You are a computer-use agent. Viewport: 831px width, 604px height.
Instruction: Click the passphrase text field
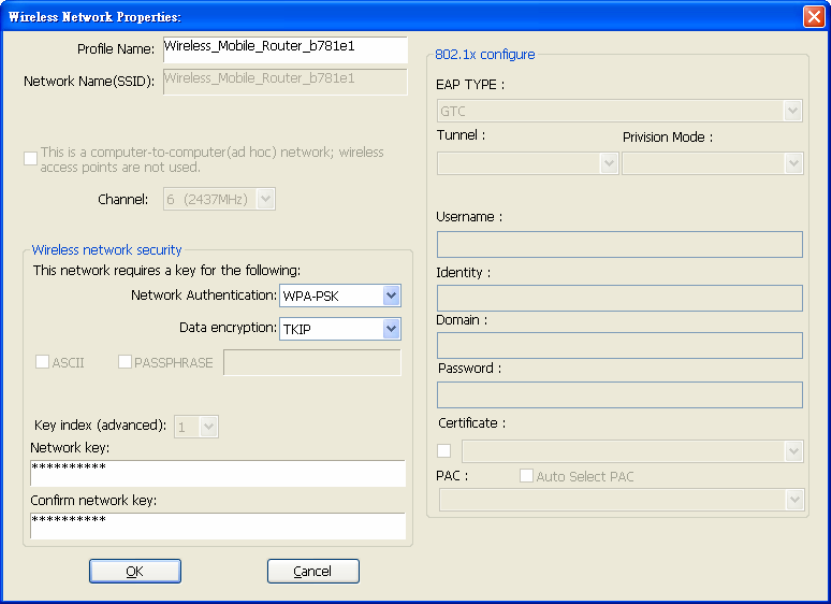pyautogui.click(x=312, y=362)
